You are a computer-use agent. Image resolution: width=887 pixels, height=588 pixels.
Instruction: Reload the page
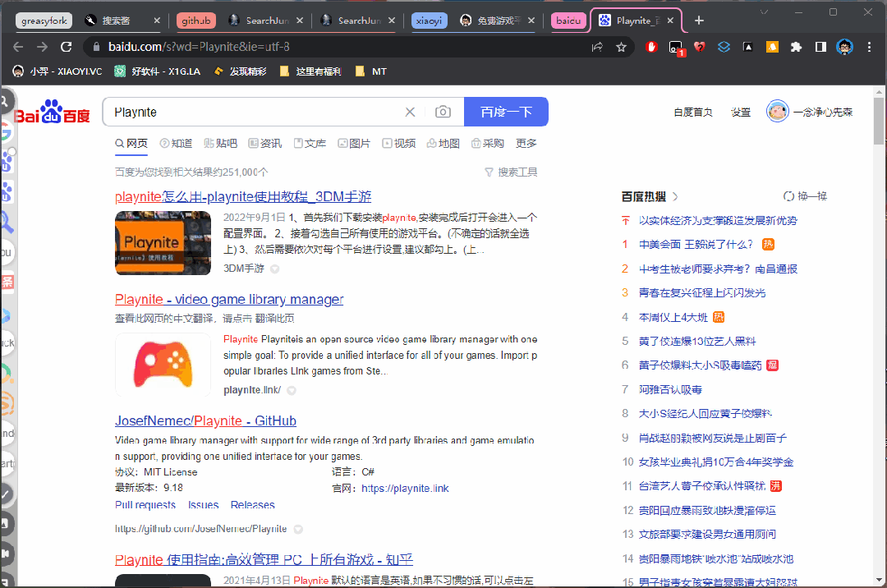click(67, 48)
